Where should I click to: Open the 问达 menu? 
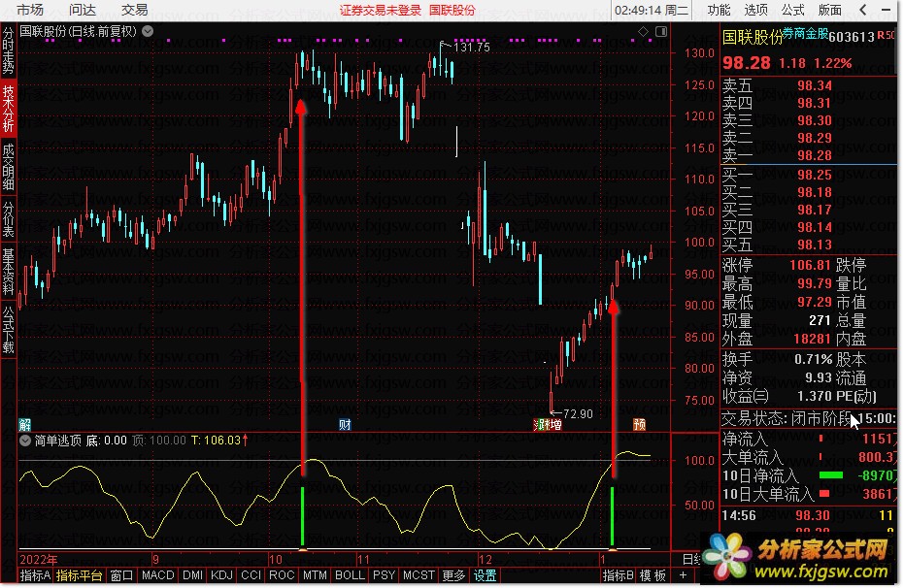pos(82,10)
